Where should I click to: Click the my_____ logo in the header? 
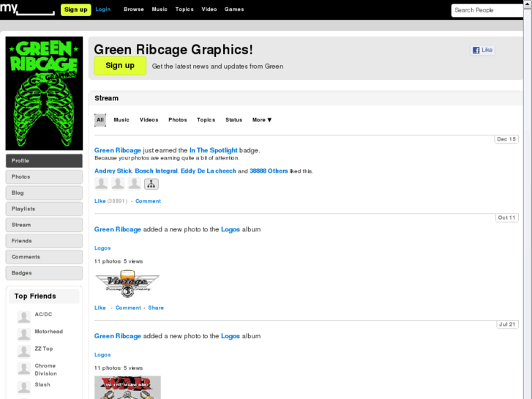(x=27, y=9)
